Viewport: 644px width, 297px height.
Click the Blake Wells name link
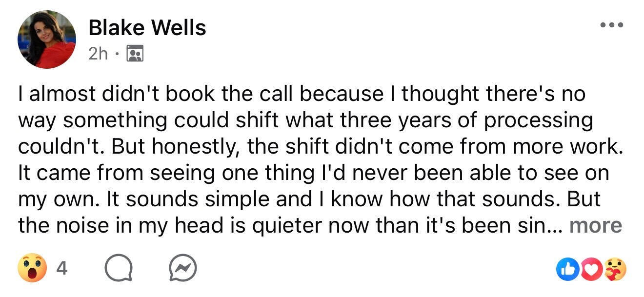coord(147,28)
